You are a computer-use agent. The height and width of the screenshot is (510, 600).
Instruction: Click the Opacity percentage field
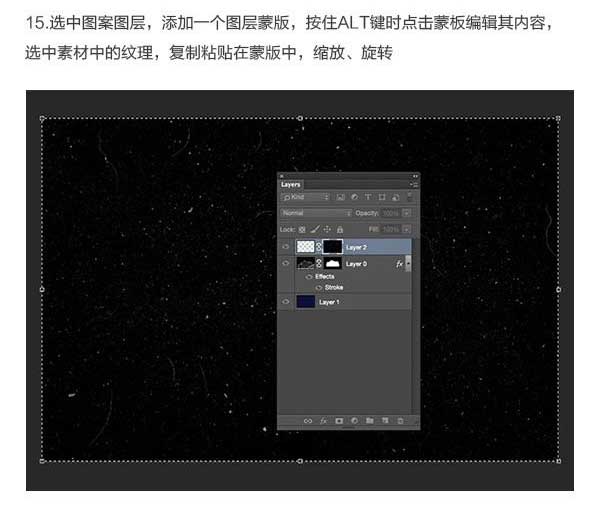coord(391,213)
